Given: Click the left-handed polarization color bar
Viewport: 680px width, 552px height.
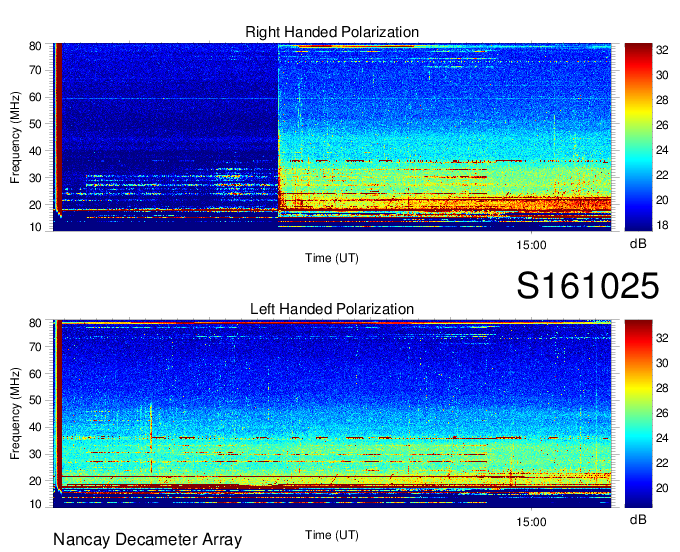Looking at the screenshot, I should [638, 414].
